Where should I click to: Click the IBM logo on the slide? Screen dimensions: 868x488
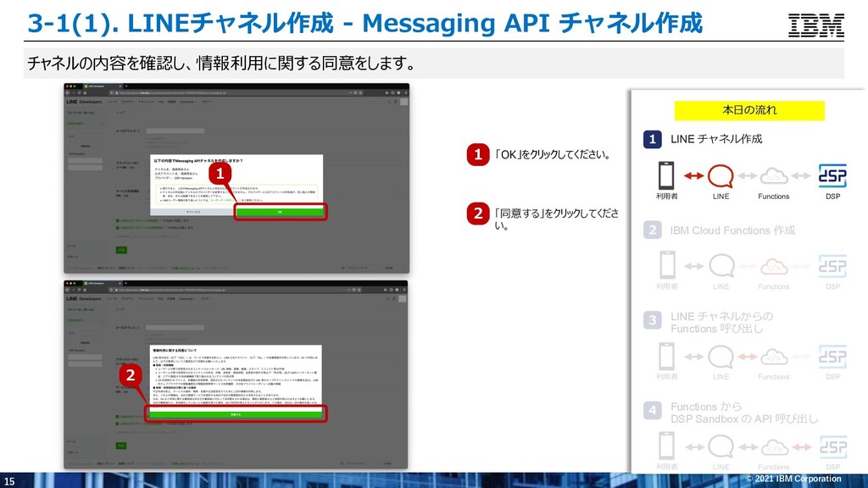tap(816, 25)
